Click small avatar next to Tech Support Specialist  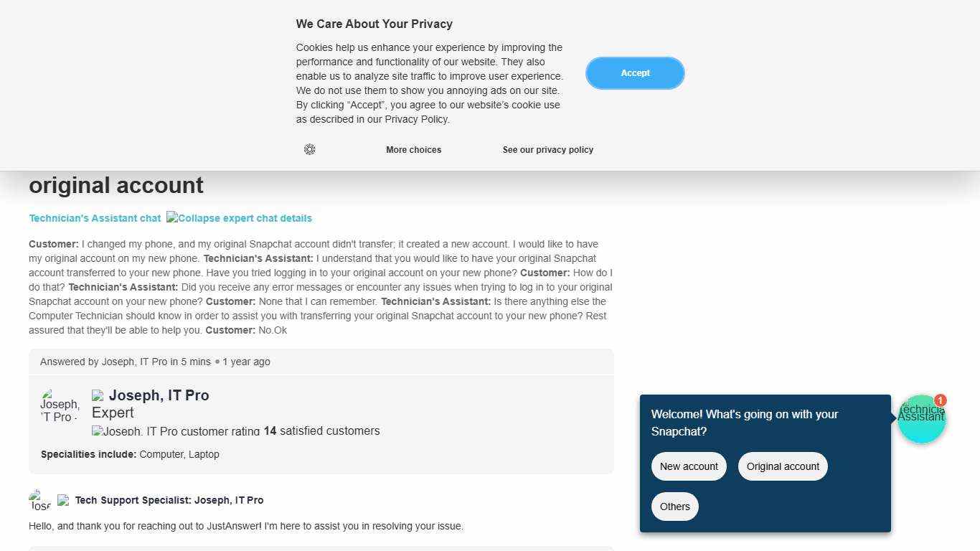coord(39,500)
